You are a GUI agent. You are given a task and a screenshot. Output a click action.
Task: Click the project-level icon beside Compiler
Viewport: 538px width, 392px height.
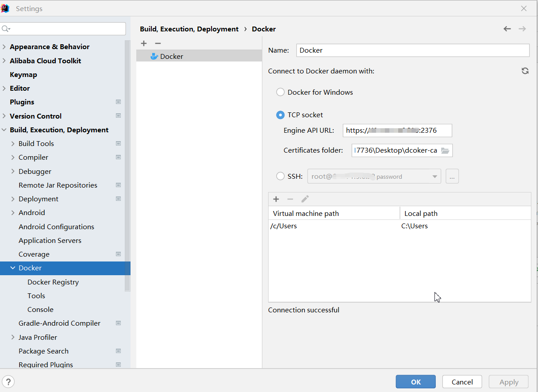click(118, 158)
